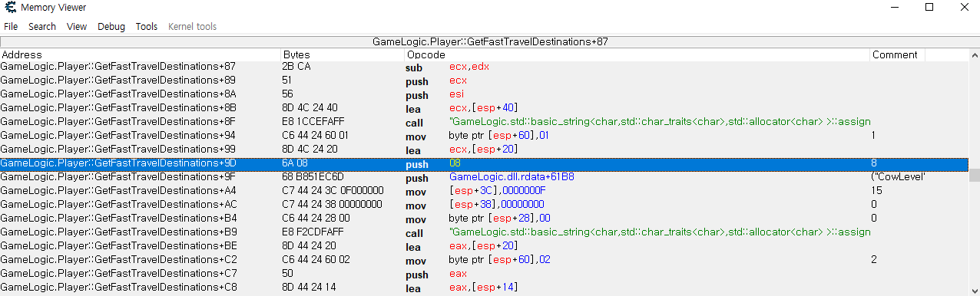
Task: Select the GetFastTravelDestinations+B4 address row
Action: coord(484,219)
